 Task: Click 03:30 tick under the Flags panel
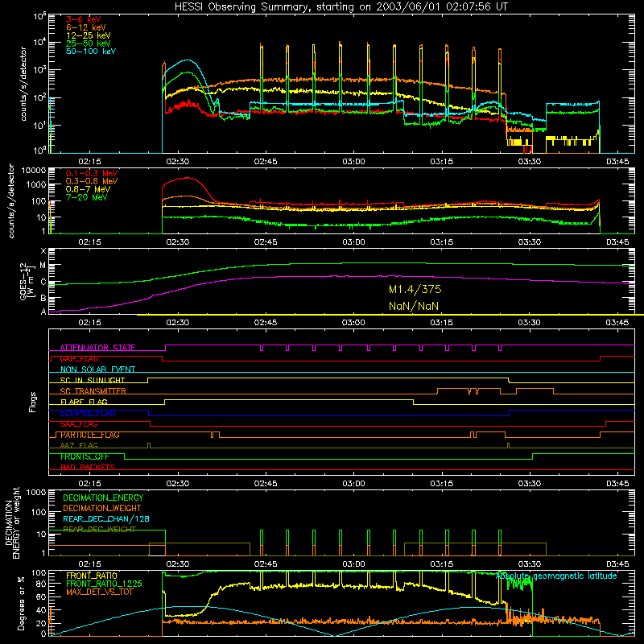pyautogui.click(x=530, y=484)
